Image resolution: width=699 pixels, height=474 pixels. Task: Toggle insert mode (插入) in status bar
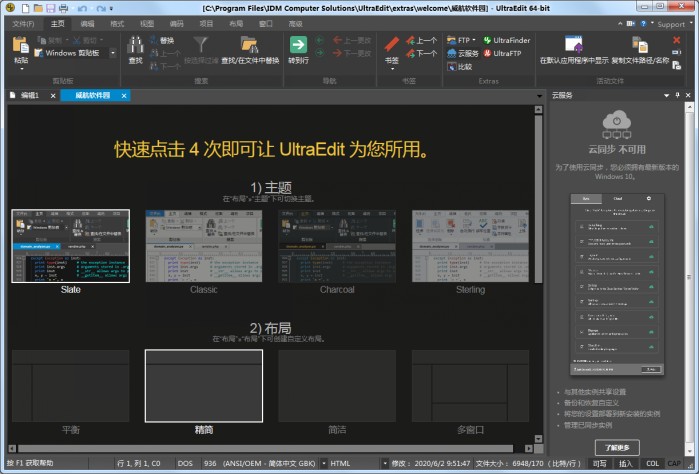pos(626,464)
